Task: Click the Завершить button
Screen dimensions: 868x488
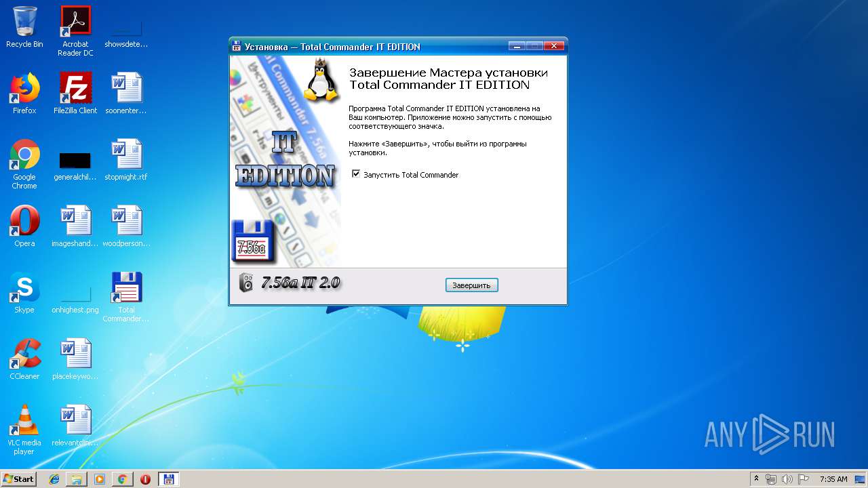Action: click(472, 285)
